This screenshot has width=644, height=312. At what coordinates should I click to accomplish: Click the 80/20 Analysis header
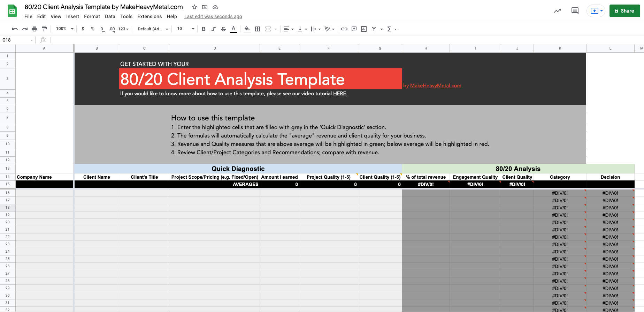[518, 169]
